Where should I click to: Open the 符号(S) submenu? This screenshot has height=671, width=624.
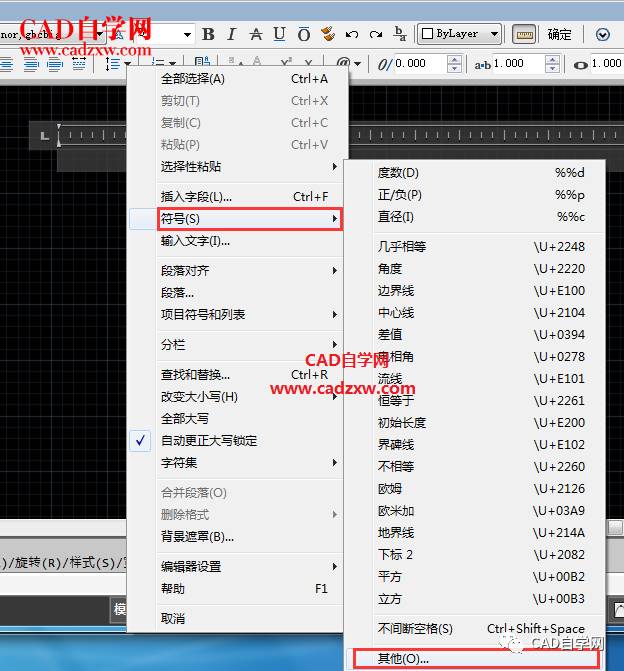(x=236, y=218)
